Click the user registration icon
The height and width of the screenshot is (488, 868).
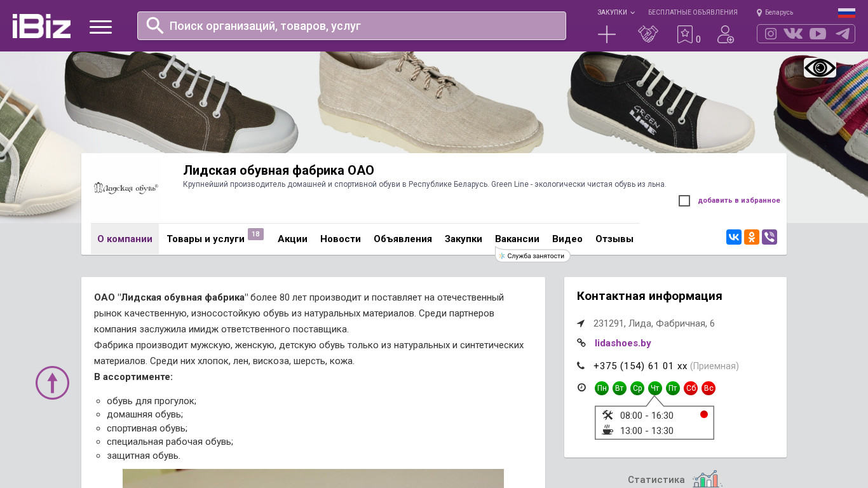pyautogui.click(x=725, y=34)
